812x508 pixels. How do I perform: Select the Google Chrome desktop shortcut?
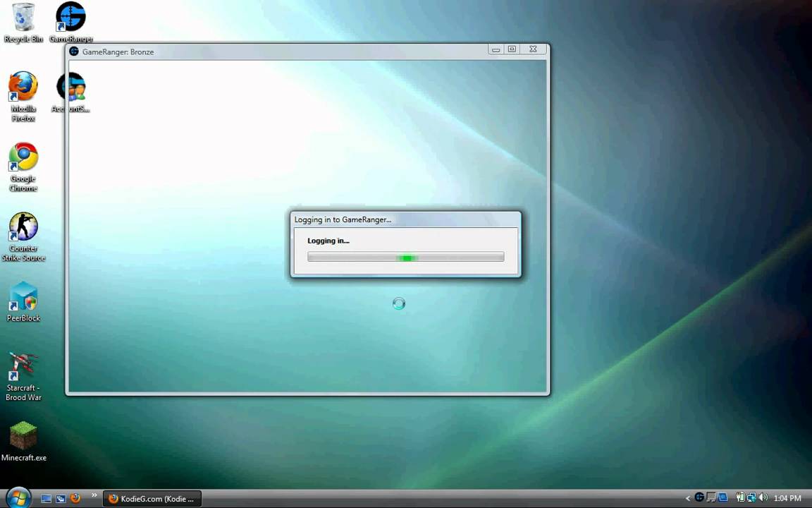pyautogui.click(x=23, y=167)
